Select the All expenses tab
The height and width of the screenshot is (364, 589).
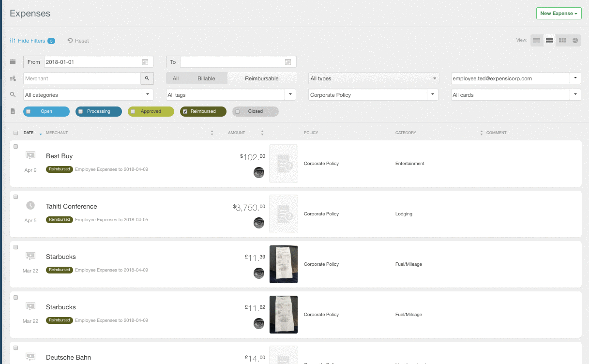click(176, 78)
